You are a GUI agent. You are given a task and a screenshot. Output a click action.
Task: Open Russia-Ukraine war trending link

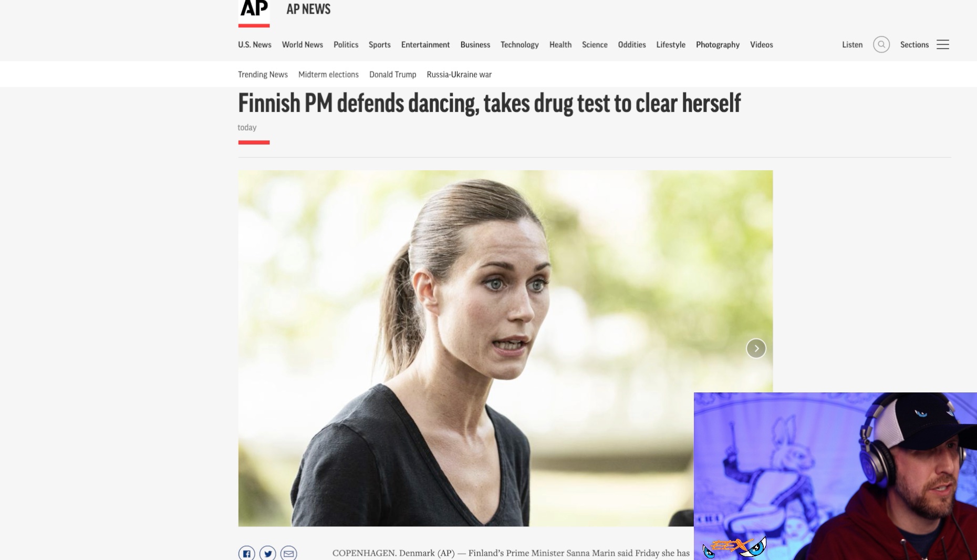point(459,75)
